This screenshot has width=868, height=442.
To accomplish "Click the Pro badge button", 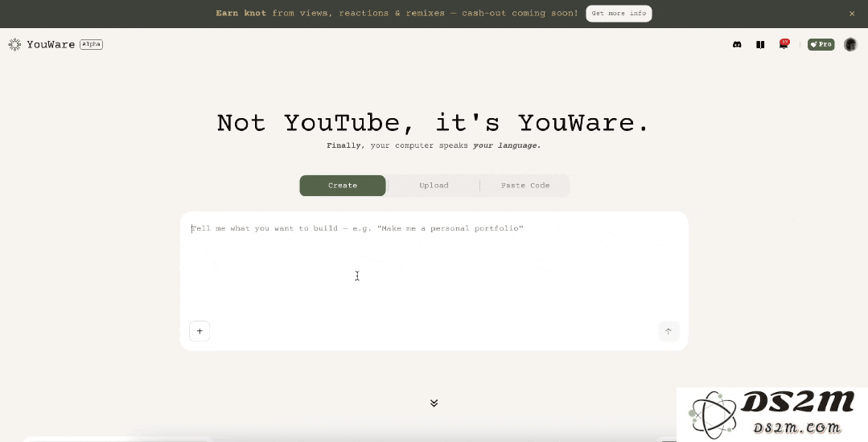I will (821, 44).
